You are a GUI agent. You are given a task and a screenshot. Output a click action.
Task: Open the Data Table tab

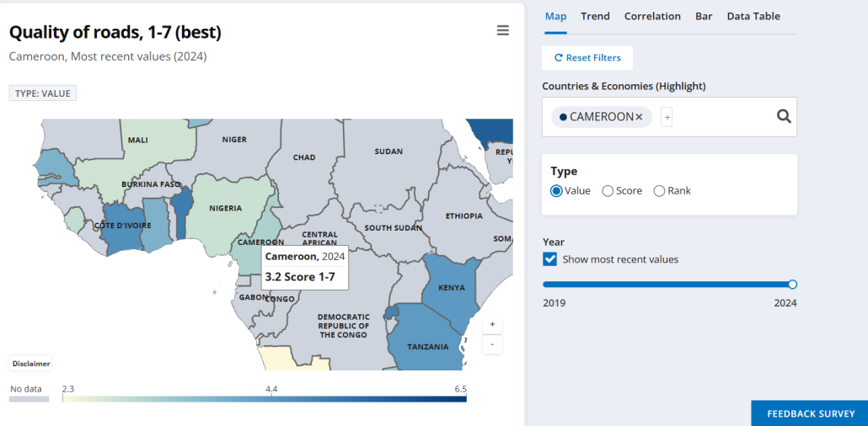[753, 16]
